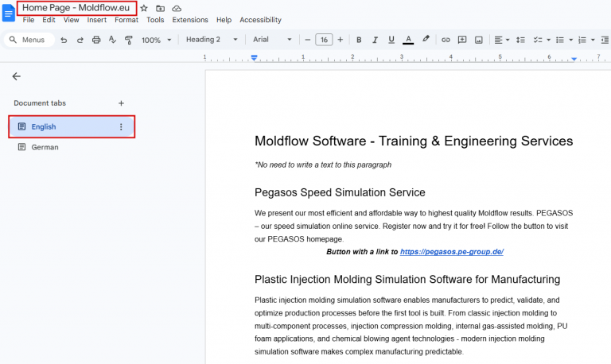The height and width of the screenshot is (364, 611).
Task: Open the text color picker
Action: pyautogui.click(x=408, y=40)
